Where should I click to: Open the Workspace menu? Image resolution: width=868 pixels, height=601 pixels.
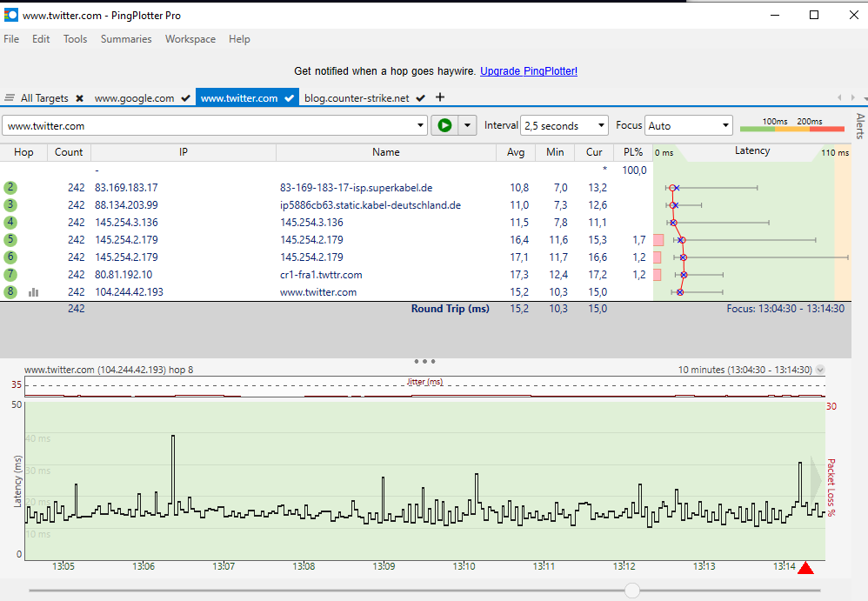click(190, 39)
